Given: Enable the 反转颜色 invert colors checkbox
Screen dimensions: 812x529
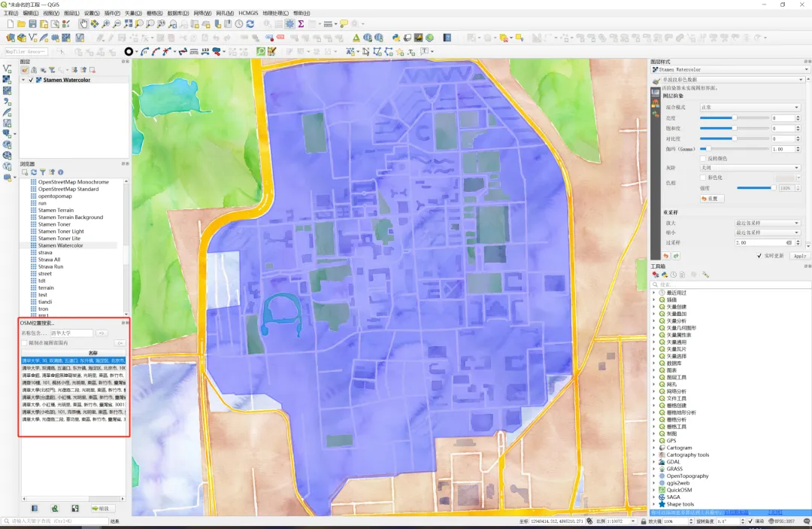Looking at the screenshot, I should 703,159.
